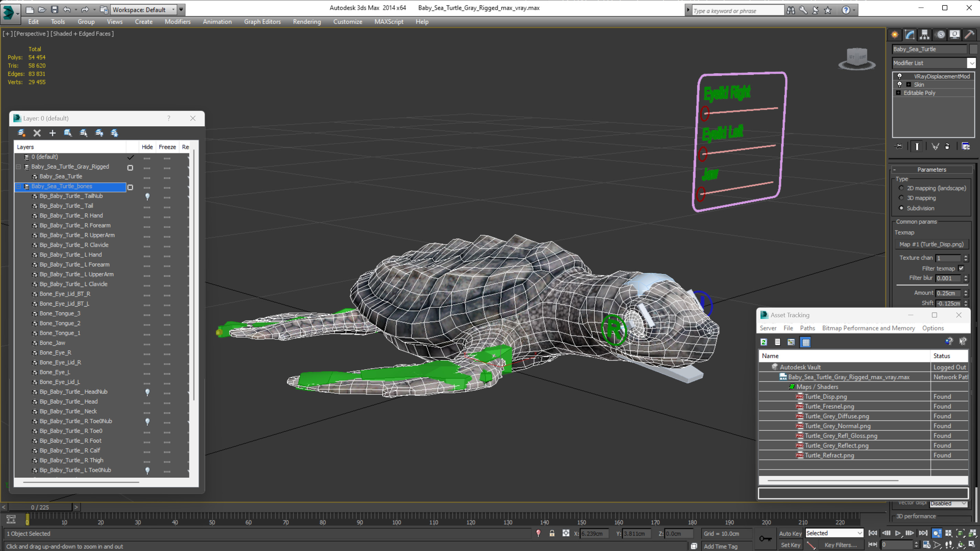Viewport: 980px width, 551px height.
Task: Click the New Scene icon in title bar
Action: 30,10
